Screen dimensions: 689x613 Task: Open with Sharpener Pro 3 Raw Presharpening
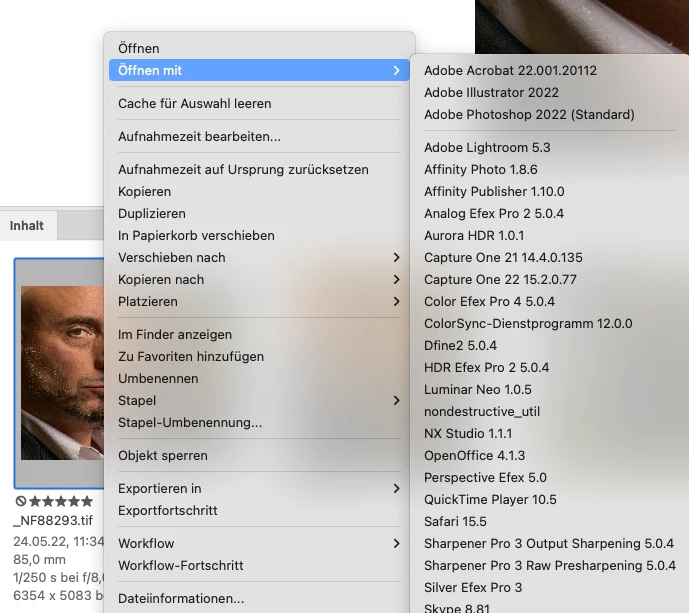pos(549,566)
